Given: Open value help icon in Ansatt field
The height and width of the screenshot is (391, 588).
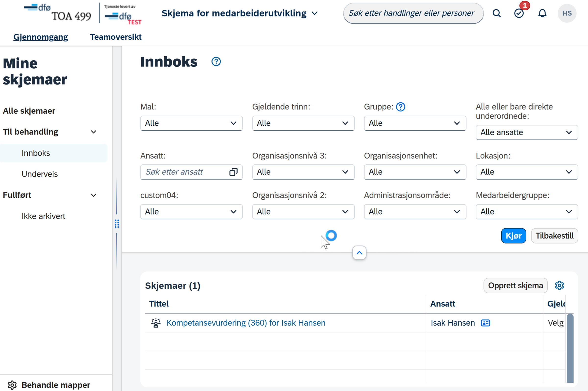Looking at the screenshot, I should pyautogui.click(x=233, y=172).
